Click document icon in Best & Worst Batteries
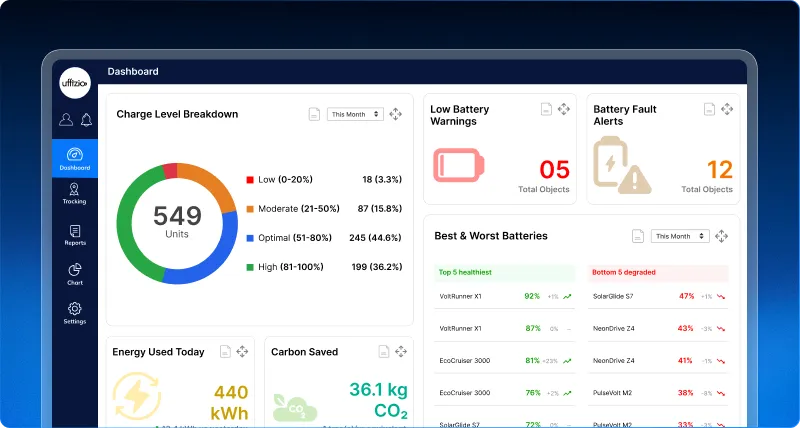 (638, 236)
